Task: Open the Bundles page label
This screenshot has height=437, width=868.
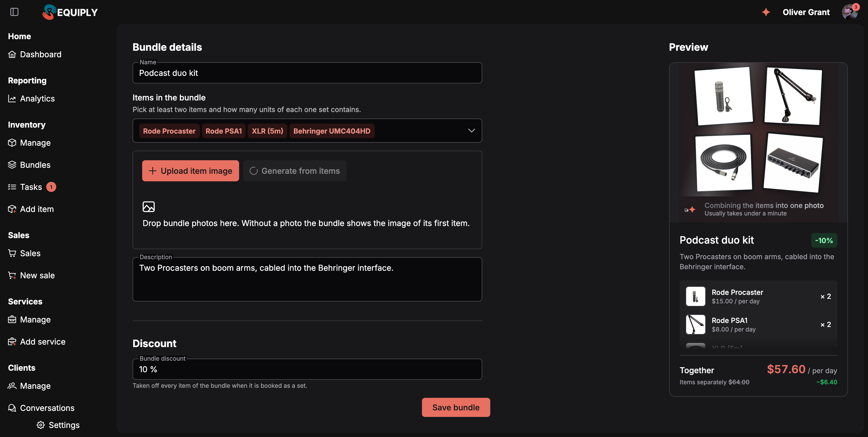Action: point(35,165)
